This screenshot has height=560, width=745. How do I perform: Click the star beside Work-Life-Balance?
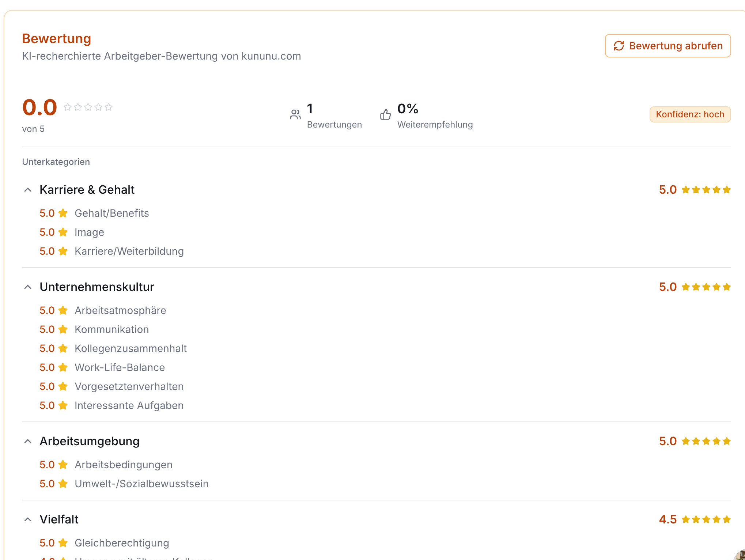[x=63, y=367]
